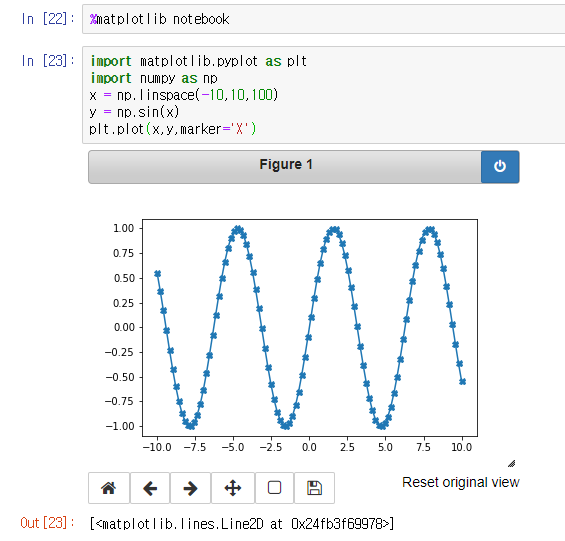Select the In [23] cell prompt
Viewport: 565px width, 541px height.
tap(48, 61)
